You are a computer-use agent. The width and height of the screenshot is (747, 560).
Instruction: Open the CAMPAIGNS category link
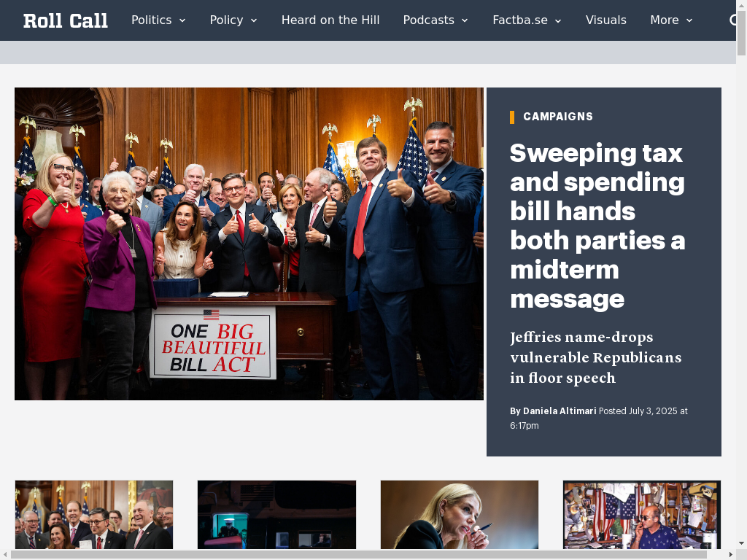(x=558, y=117)
